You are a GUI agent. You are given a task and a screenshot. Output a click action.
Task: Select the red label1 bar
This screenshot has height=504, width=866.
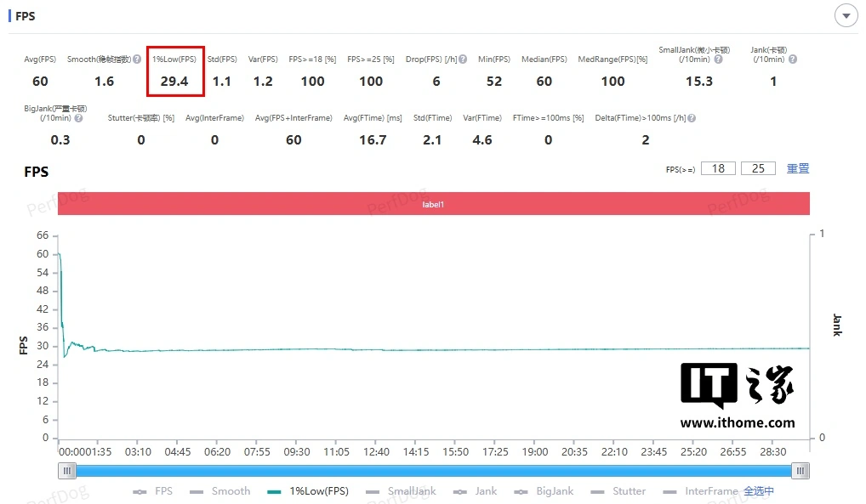click(x=434, y=204)
